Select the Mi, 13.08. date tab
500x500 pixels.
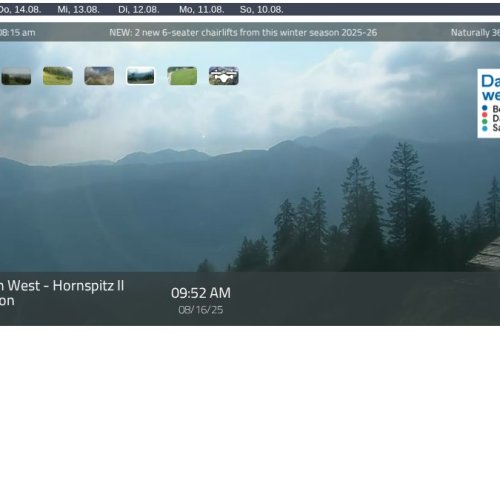[78, 10]
